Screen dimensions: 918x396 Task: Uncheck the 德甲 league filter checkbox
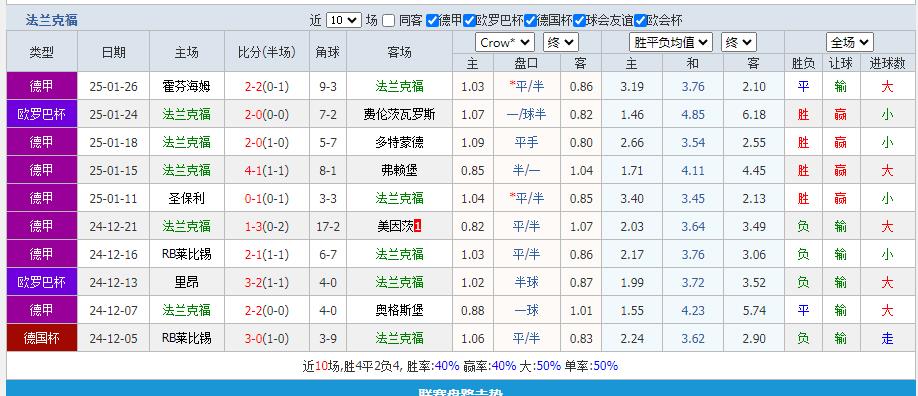(432, 21)
